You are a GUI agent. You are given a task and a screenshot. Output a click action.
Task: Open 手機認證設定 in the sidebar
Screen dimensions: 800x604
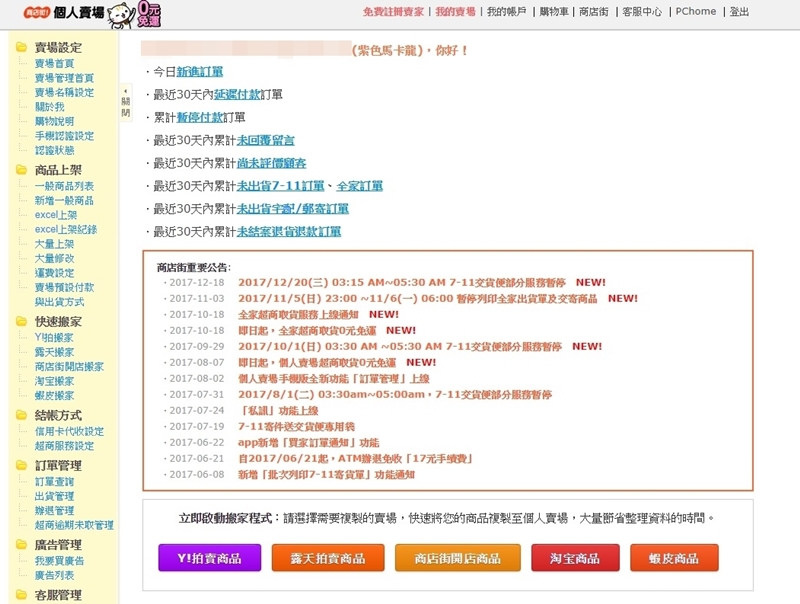point(64,136)
